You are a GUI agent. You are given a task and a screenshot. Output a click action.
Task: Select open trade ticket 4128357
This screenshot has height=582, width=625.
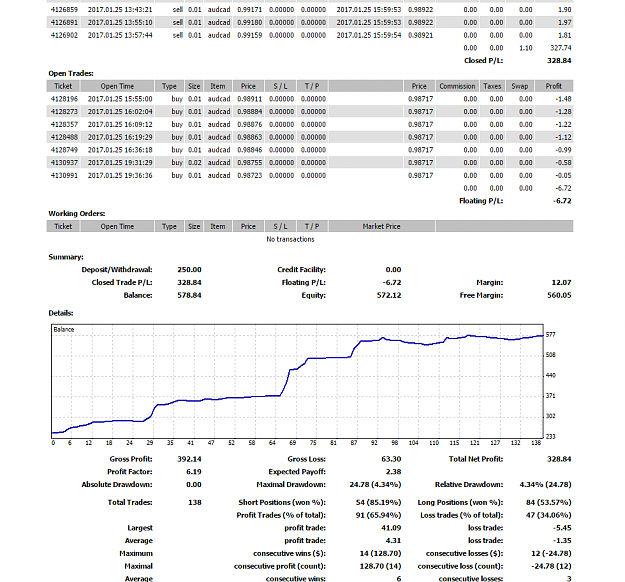tap(64, 124)
